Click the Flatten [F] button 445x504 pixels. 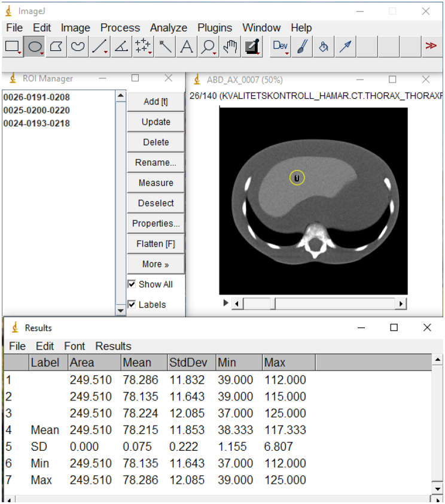[156, 244]
